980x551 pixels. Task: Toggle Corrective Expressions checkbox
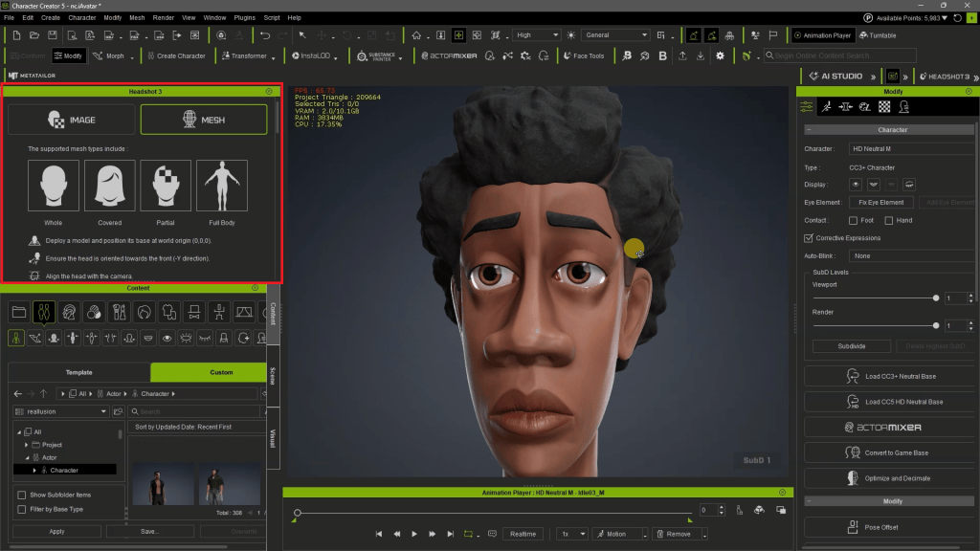click(x=808, y=238)
